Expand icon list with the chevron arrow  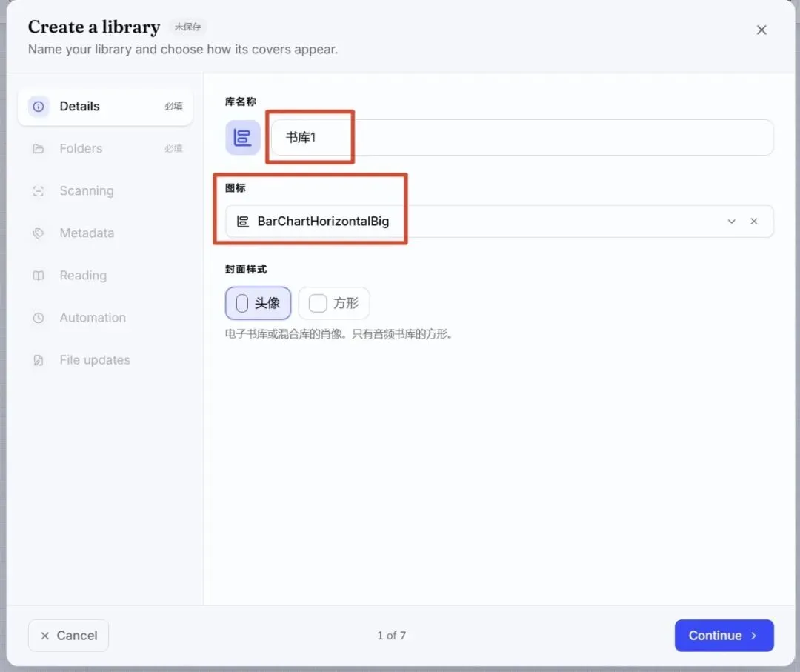coord(732,222)
